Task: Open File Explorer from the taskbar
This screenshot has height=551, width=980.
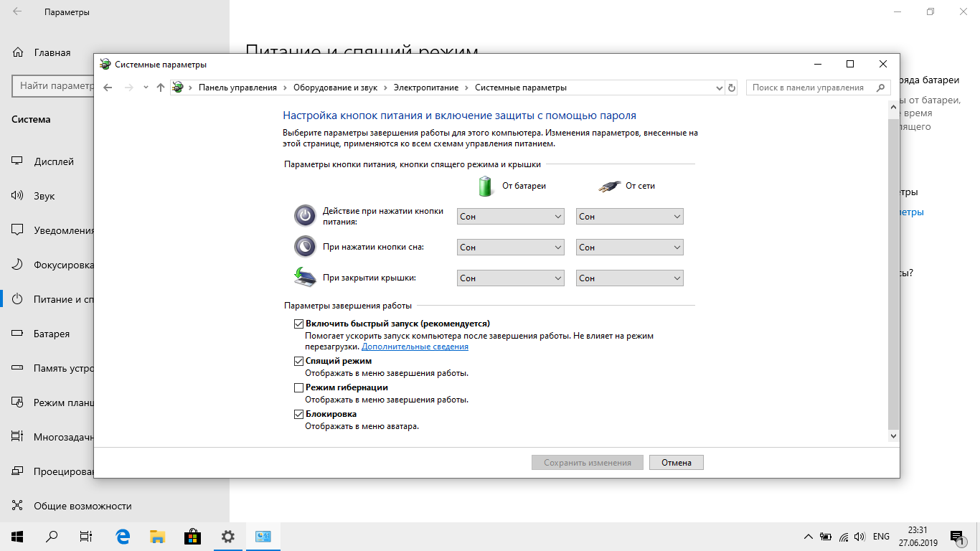Action: [x=158, y=536]
